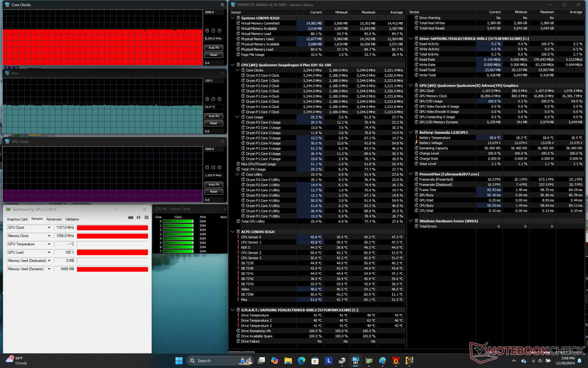Open Task View on the taskbar
This screenshot has height=368, width=588.
tap(261, 361)
